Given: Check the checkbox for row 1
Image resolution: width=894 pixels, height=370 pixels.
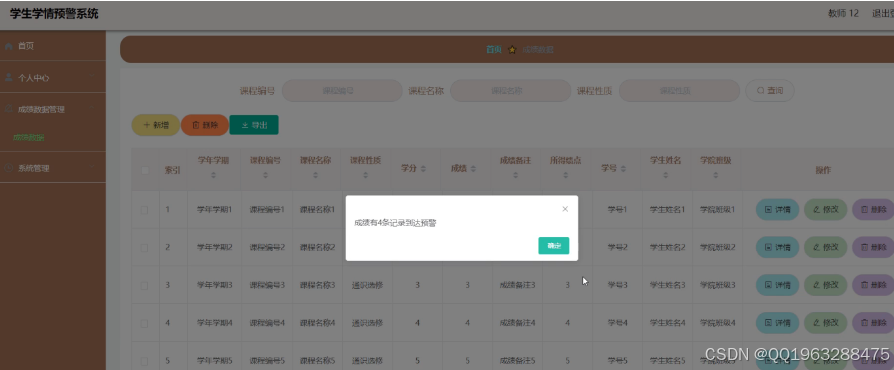Looking at the screenshot, I should point(145,210).
